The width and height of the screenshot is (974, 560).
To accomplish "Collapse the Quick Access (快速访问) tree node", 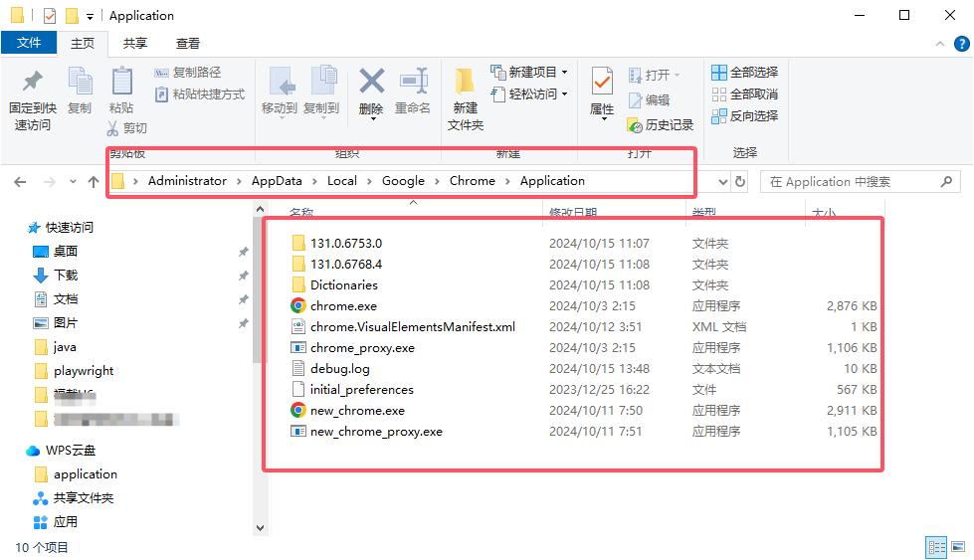I will pyautogui.click(x=18, y=228).
